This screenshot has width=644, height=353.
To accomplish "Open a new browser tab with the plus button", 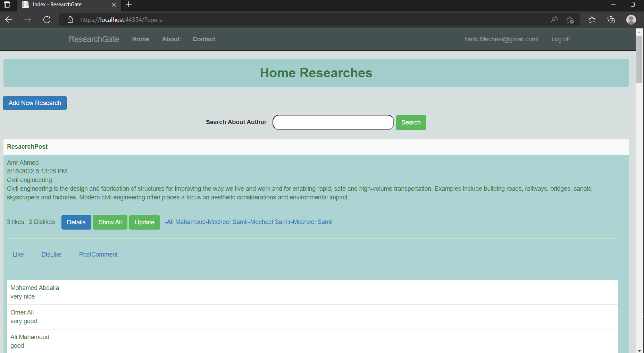I will 128,5.
